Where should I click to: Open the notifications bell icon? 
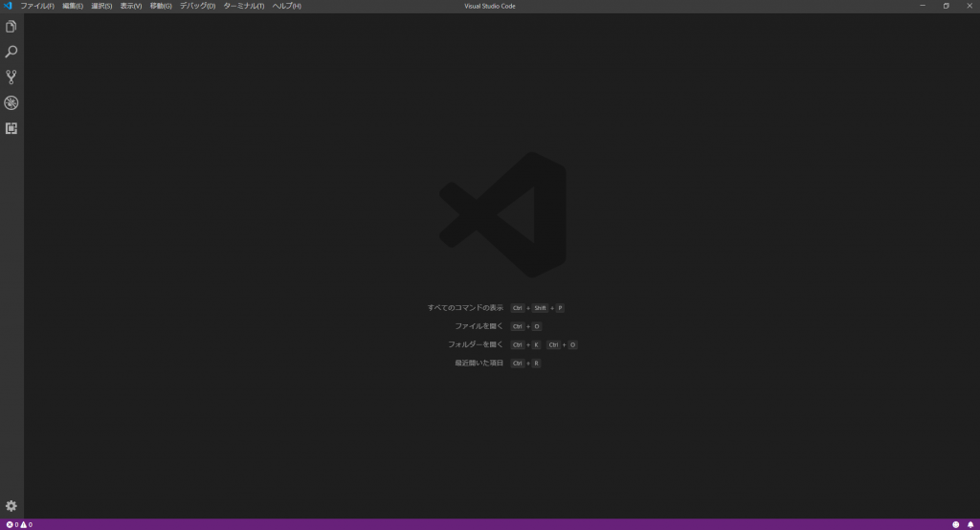click(970, 524)
